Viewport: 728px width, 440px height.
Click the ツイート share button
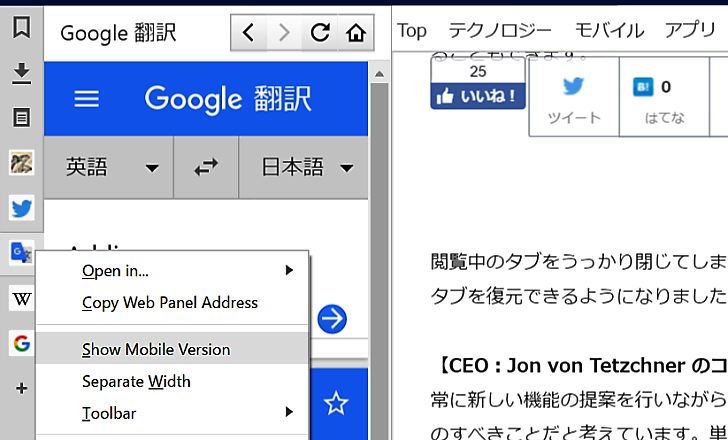click(574, 98)
